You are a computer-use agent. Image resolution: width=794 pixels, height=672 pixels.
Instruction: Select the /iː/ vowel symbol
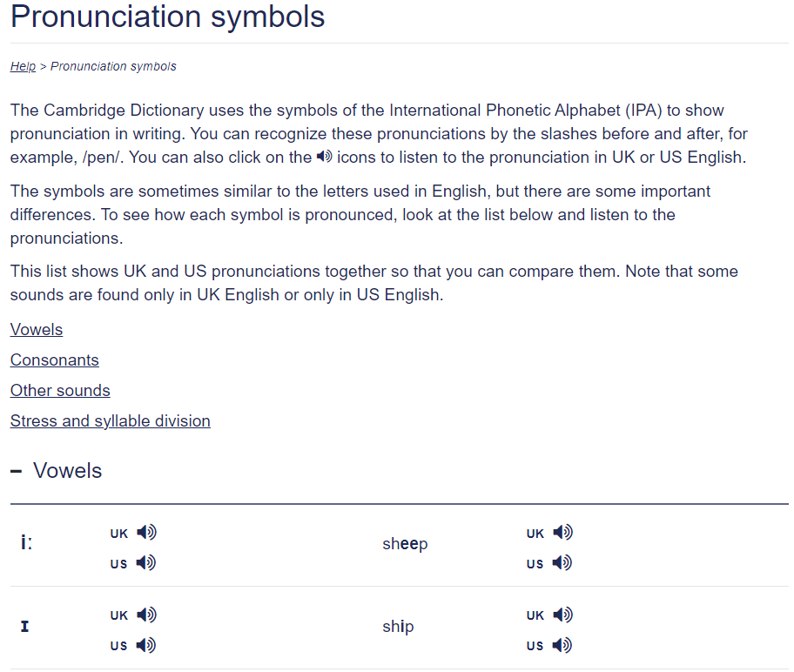click(25, 540)
